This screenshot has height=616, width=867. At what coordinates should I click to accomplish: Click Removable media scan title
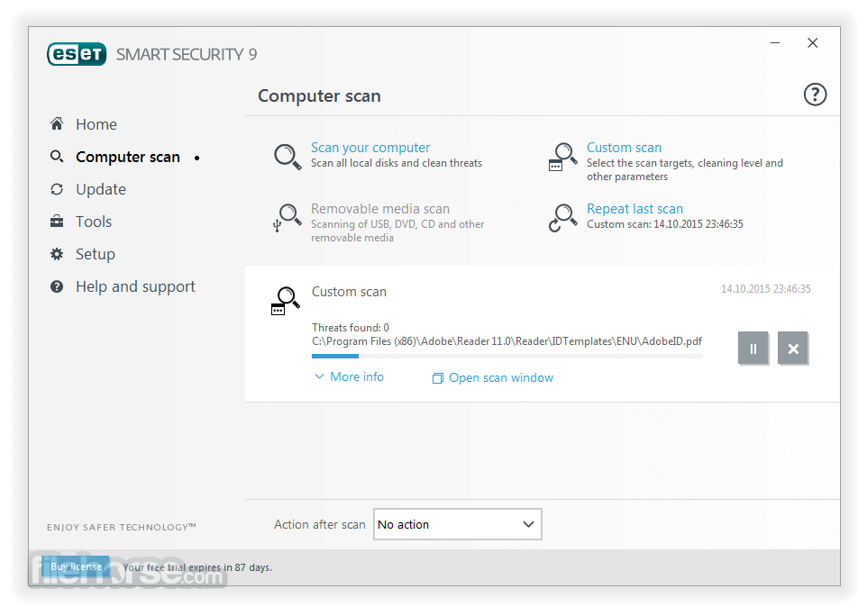tap(379, 209)
